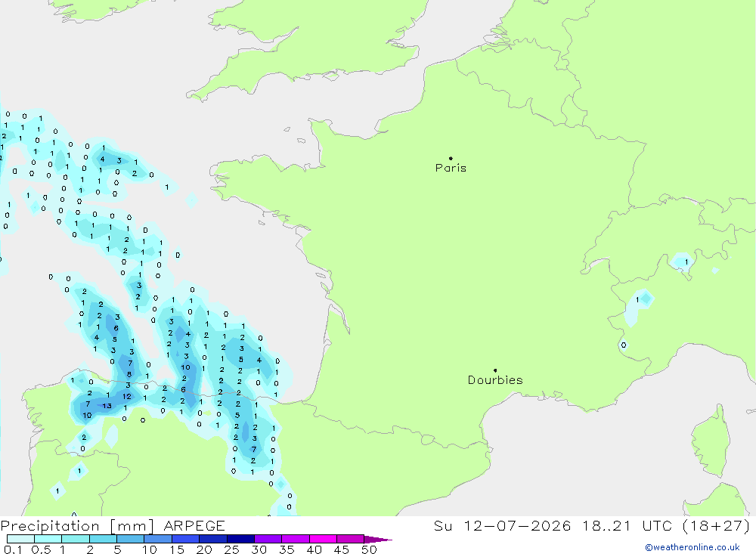Select the 1–2 mm legend swatch

[75, 539]
